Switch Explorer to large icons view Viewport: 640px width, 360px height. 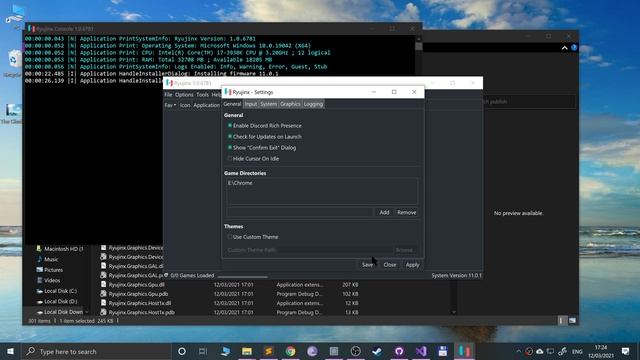(572, 321)
